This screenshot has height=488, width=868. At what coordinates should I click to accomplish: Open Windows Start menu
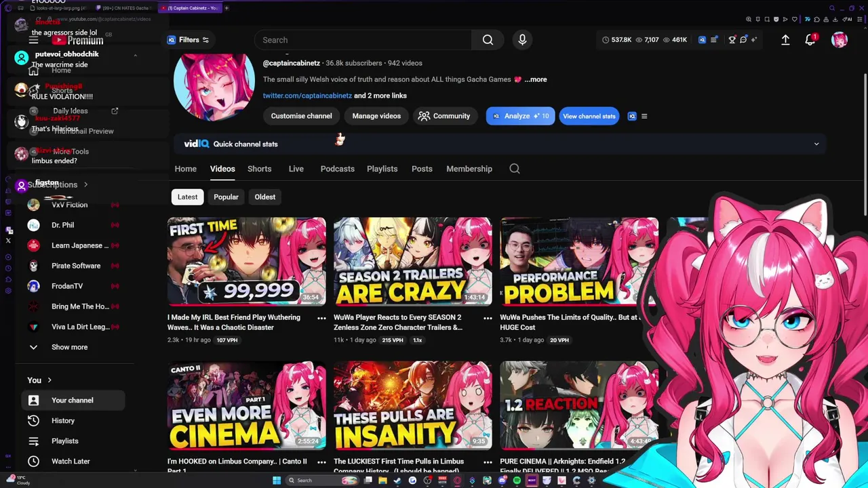pyautogui.click(x=277, y=481)
